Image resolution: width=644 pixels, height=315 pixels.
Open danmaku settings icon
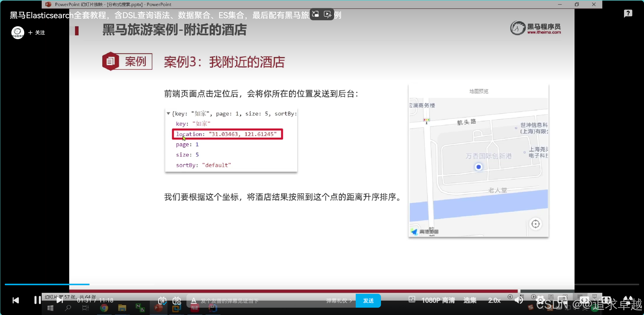pyautogui.click(x=177, y=301)
